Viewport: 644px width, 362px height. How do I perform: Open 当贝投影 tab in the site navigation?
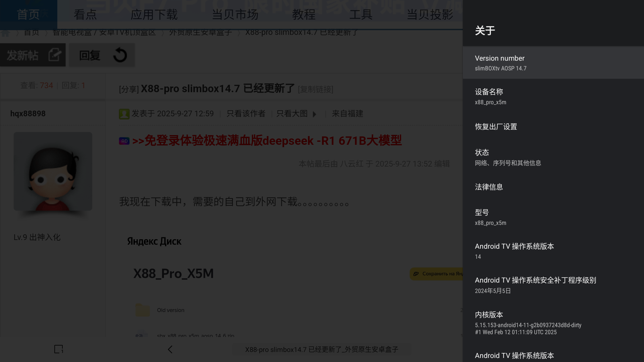click(430, 14)
